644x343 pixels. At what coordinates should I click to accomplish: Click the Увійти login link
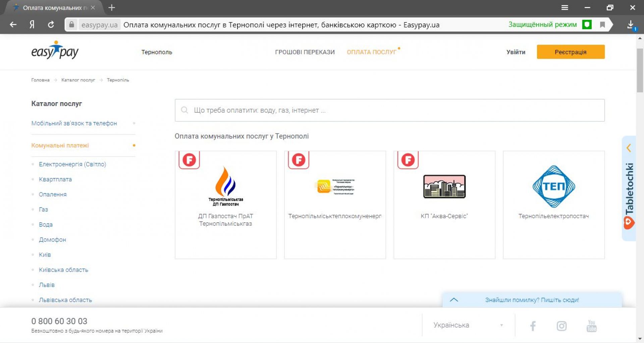tap(516, 52)
